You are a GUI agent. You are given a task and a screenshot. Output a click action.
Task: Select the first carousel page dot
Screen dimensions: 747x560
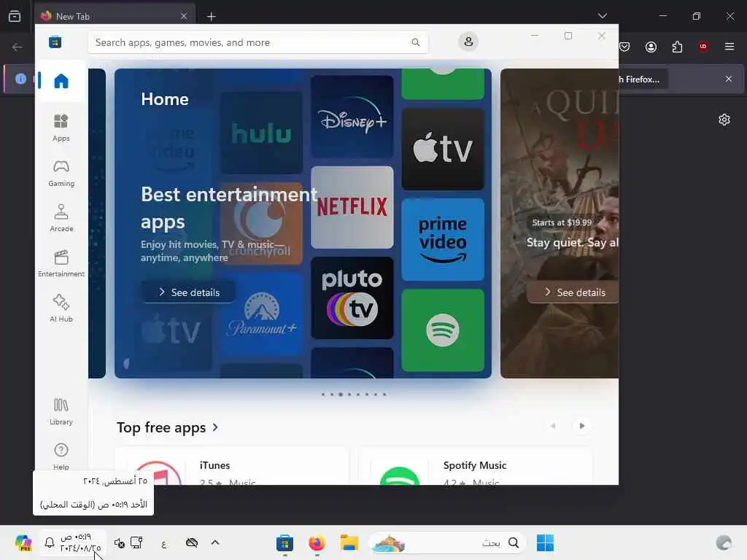click(x=323, y=394)
